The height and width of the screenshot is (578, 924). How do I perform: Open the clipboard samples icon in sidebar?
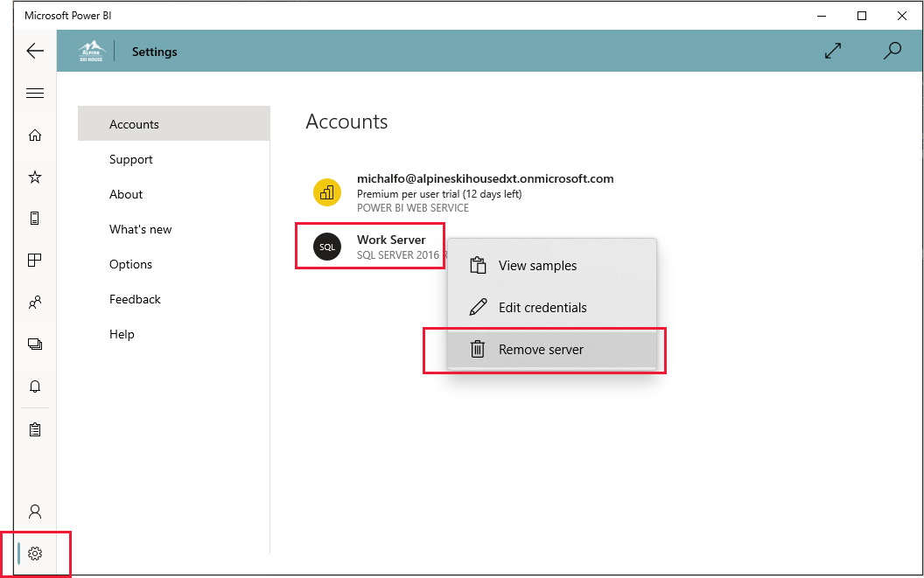(35, 429)
